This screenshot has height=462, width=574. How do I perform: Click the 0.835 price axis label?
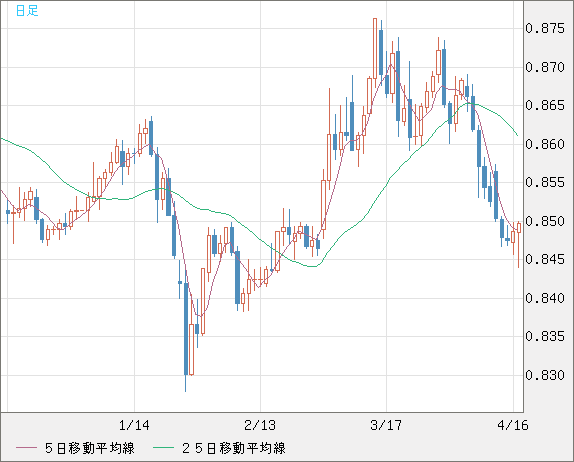tap(545, 336)
